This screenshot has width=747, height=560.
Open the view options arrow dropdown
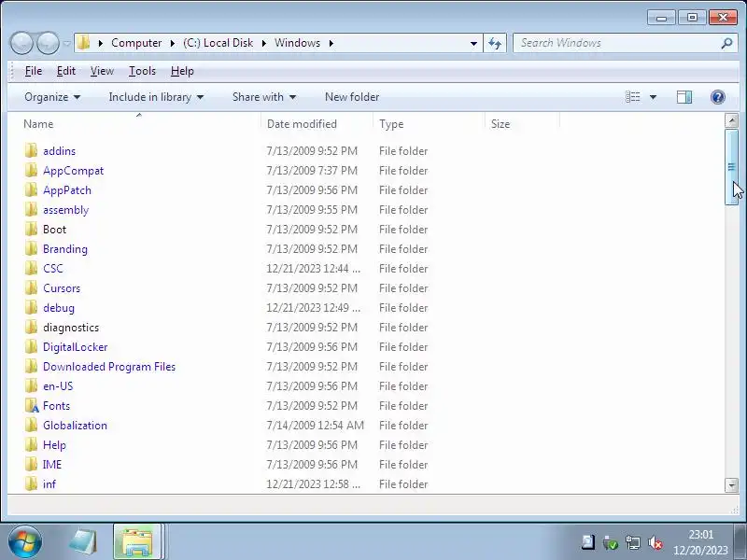pyautogui.click(x=653, y=97)
